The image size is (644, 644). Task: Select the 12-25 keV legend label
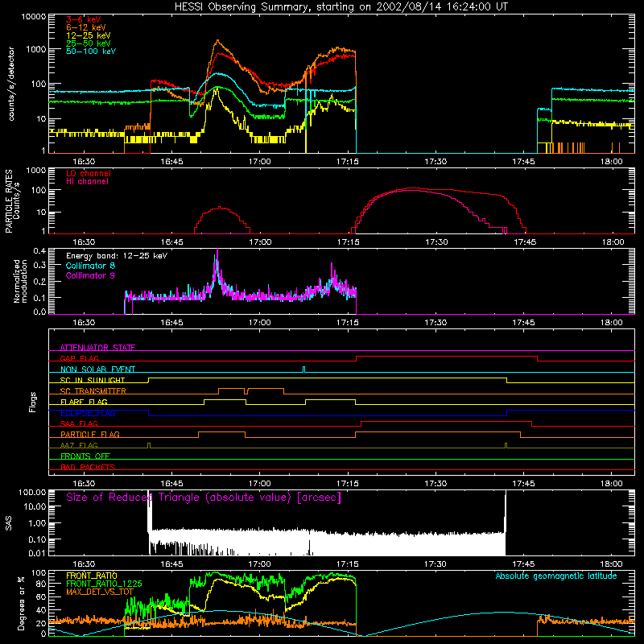(x=89, y=35)
